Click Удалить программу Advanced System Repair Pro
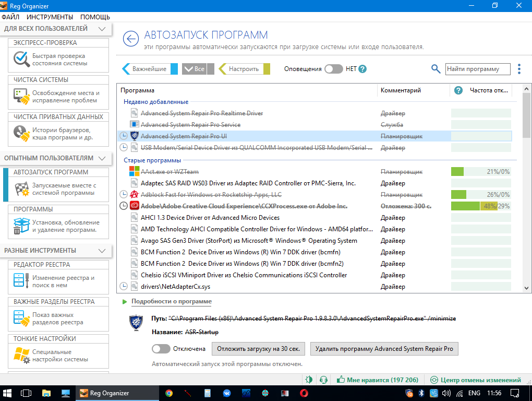532x401 pixels. (384, 349)
